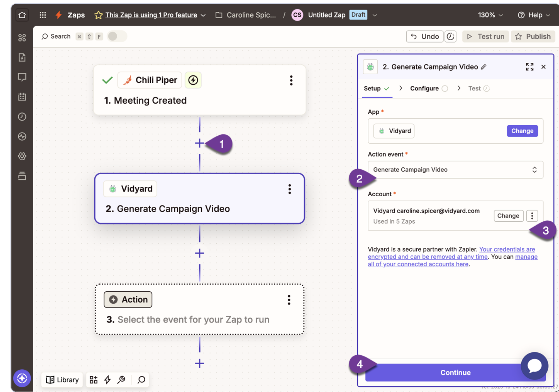Select the 1. Meeting Created step text

[145, 100]
